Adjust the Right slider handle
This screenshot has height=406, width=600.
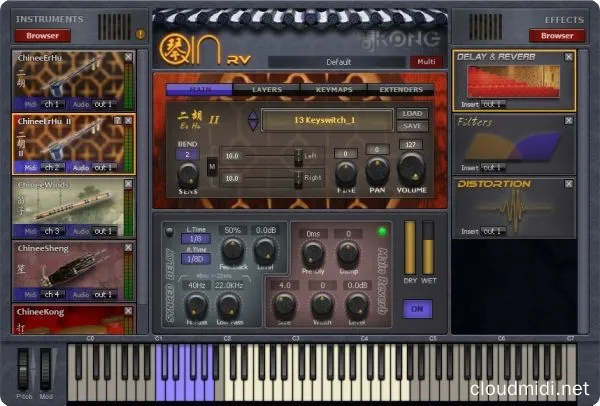(298, 178)
